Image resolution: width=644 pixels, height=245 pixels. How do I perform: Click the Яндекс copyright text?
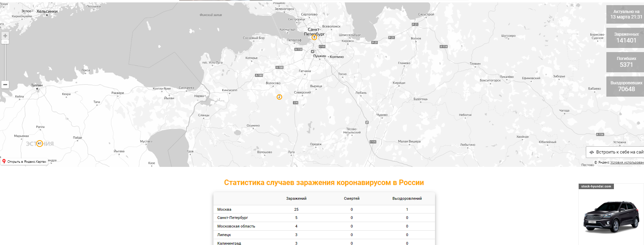[x=602, y=162]
